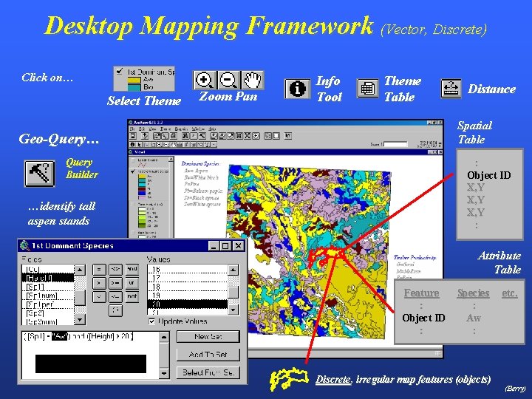Click the less-or-equal operator button

click(115, 297)
